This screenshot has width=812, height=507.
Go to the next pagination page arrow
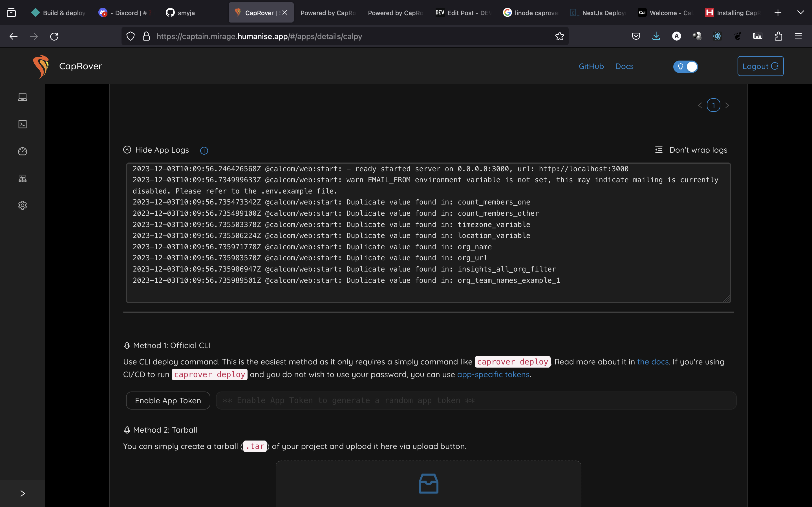(727, 105)
